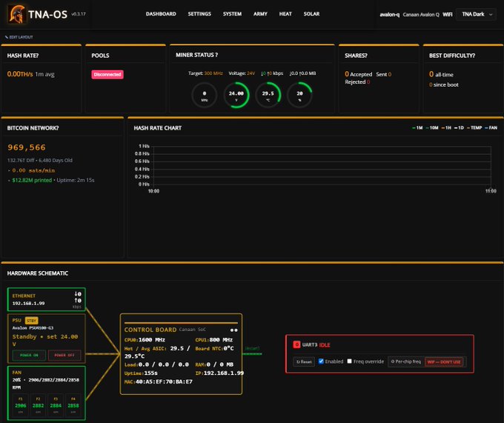The width and height of the screenshot is (504, 423).
Task: Click the MHz frequency gauge
Action: coord(205,95)
